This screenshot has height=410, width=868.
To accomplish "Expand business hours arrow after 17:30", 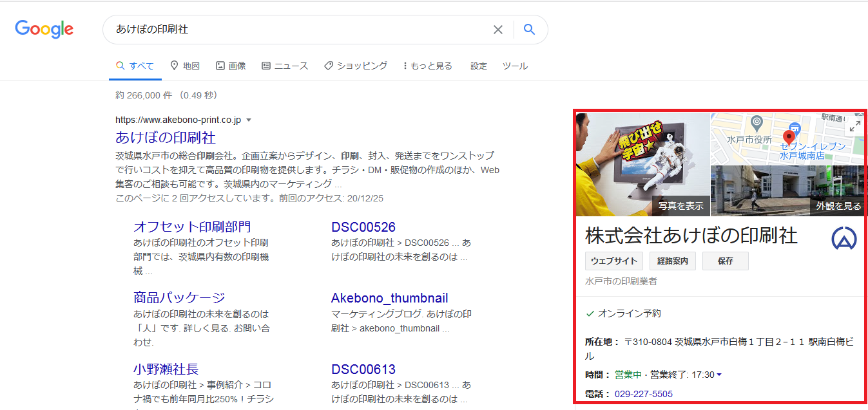I will coord(719,375).
